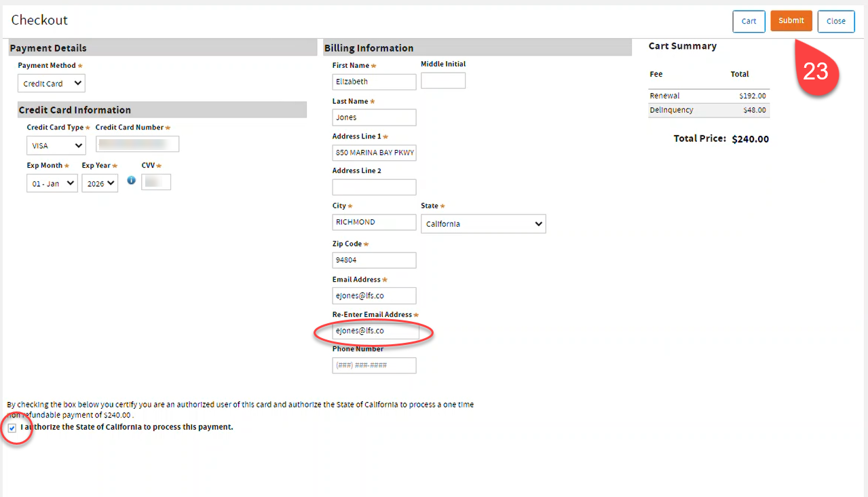The image size is (868, 497).
Task: Open the Exp Year dropdown showing 2026
Action: [100, 183]
